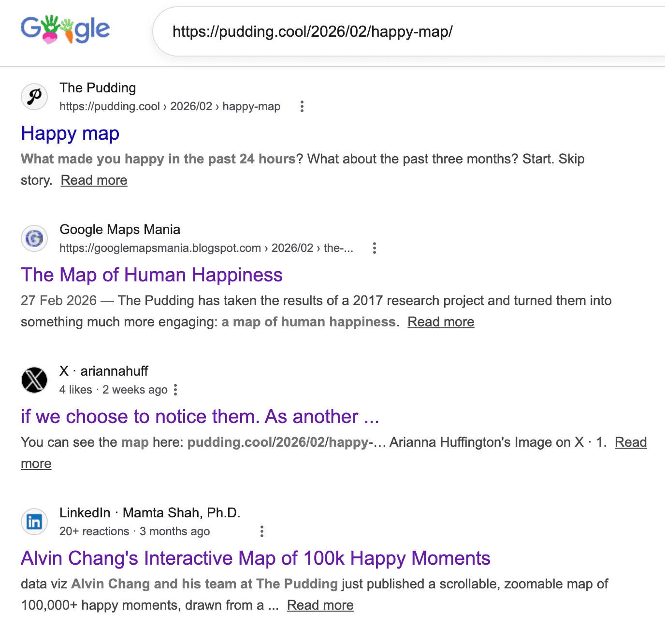Image resolution: width=665 pixels, height=644 pixels.
Task: Click the '20+ reactions · 3 months ago' text
Action: pyautogui.click(x=135, y=531)
